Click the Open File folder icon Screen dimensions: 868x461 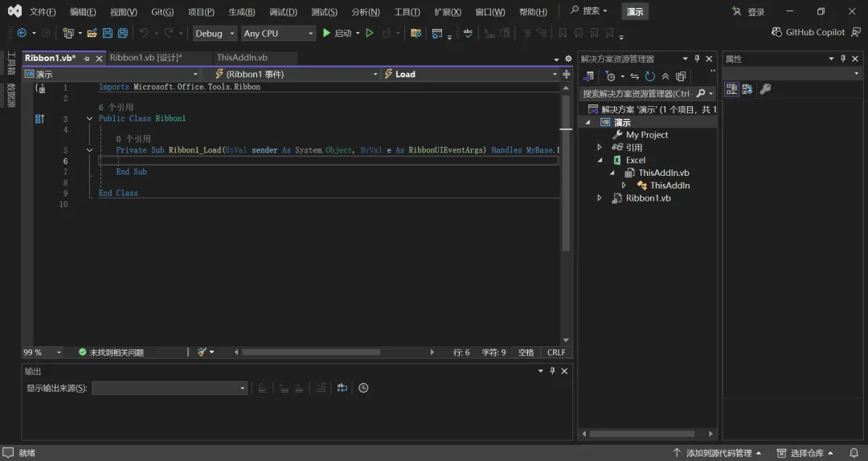click(x=92, y=33)
